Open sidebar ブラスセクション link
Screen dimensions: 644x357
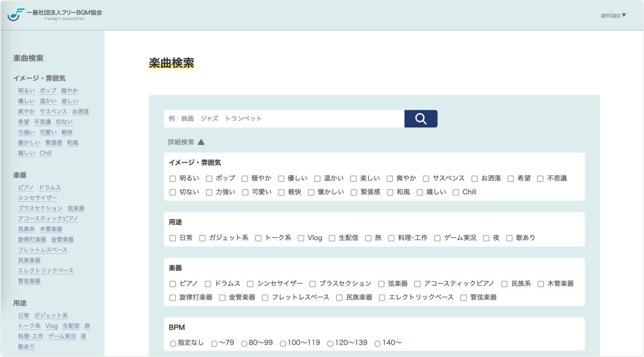pyautogui.click(x=40, y=208)
